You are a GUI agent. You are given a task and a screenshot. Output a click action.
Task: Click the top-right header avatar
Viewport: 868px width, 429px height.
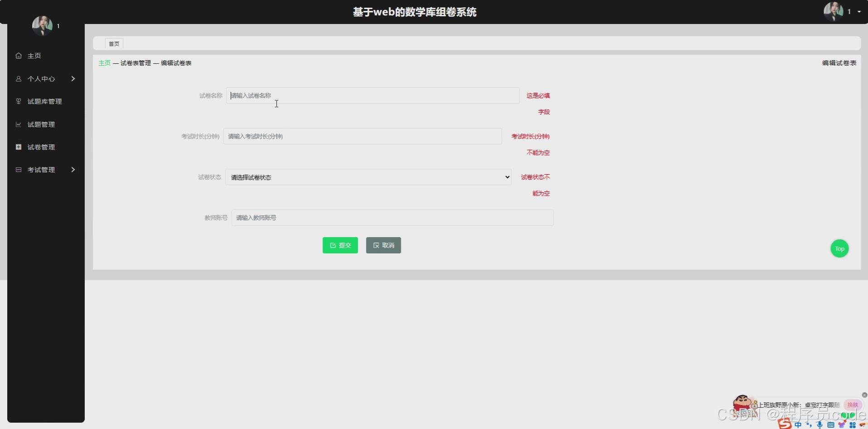click(x=834, y=12)
